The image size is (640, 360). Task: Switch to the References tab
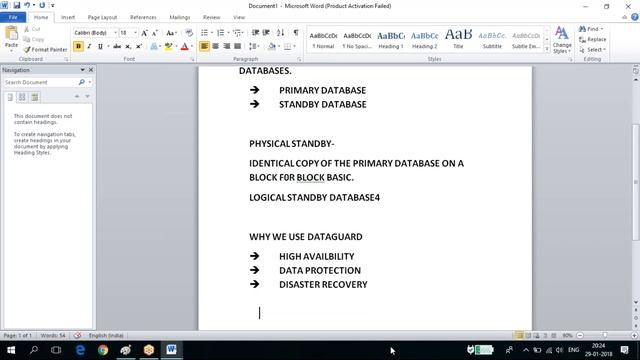click(x=143, y=17)
